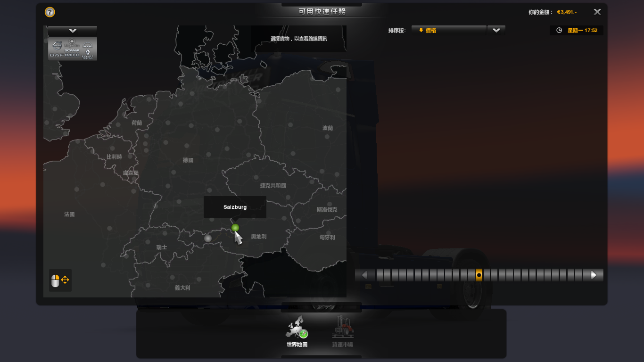The width and height of the screenshot is (644, 362).
Task: Click the Majestic logo in brand panel
Action: (72, 43)
